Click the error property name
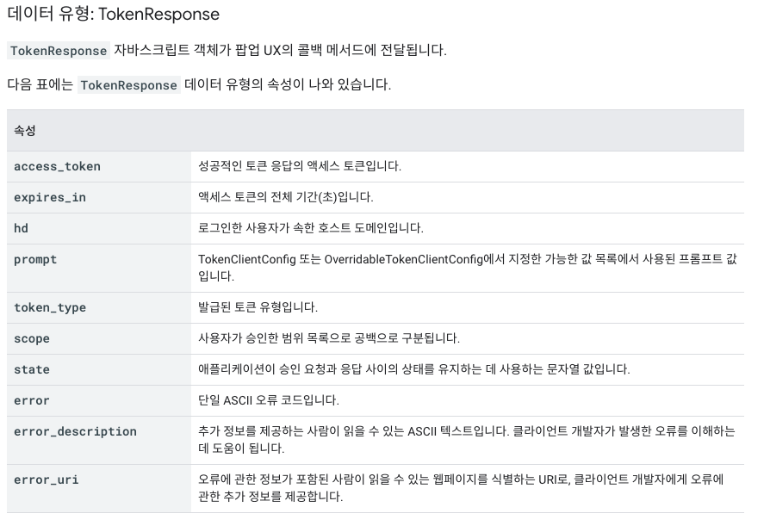 [x=32, y=401]
